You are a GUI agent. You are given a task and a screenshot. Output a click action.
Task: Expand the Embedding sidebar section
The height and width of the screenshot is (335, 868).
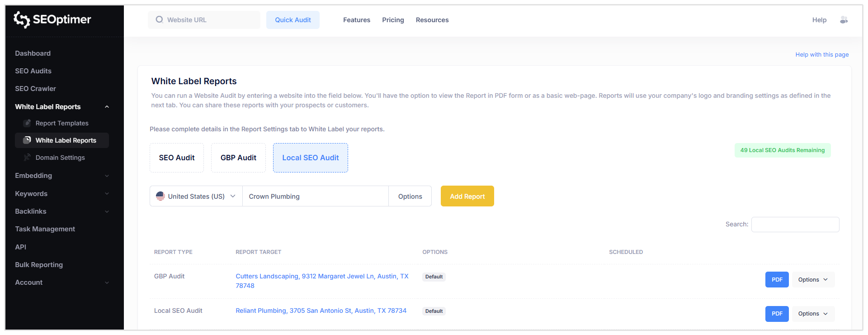coord(107,176)
